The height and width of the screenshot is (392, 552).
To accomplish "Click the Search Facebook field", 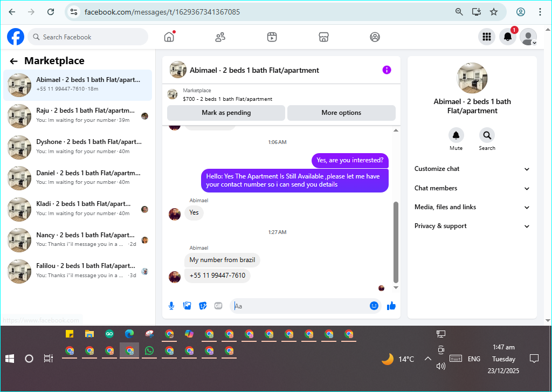I will [x=88, y=37].
